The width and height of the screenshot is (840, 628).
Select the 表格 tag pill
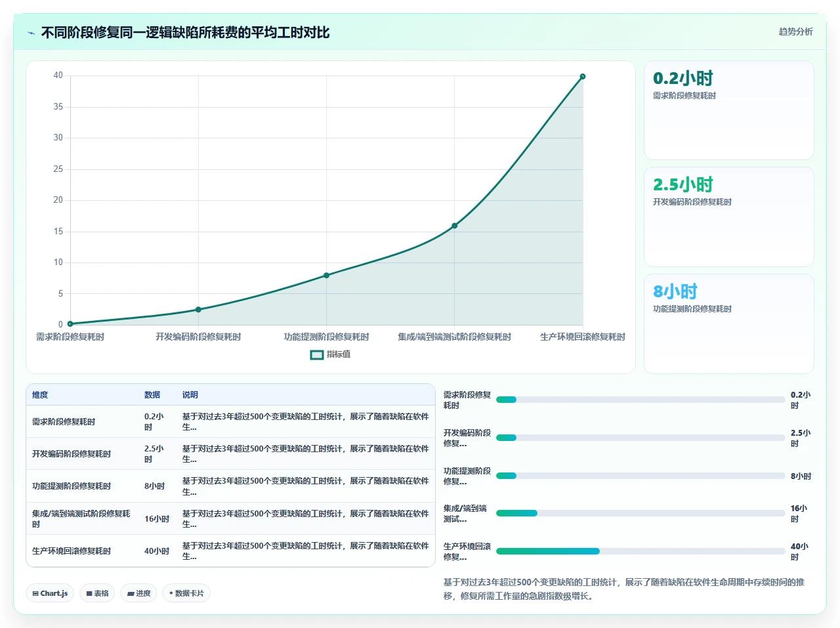[97, 593]
